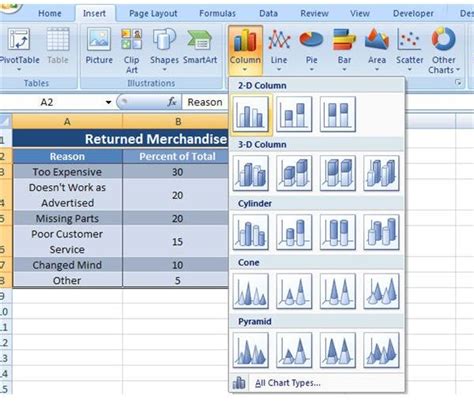Select the Percent of Total header cell
Screen dimensions: 474x403
[x=176, y=156]
